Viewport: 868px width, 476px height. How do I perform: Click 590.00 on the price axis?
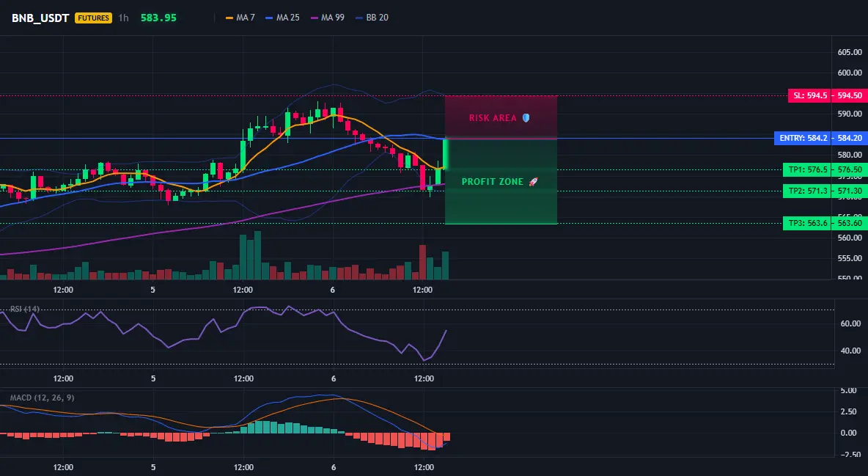pos(850,114)
